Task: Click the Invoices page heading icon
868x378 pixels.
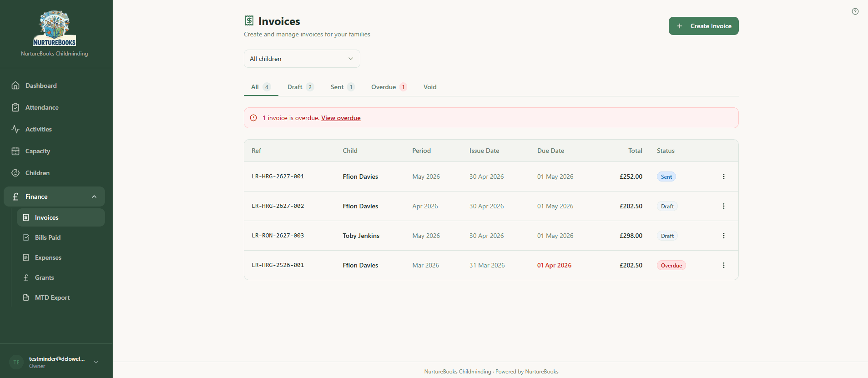Action: pos(249,20)
